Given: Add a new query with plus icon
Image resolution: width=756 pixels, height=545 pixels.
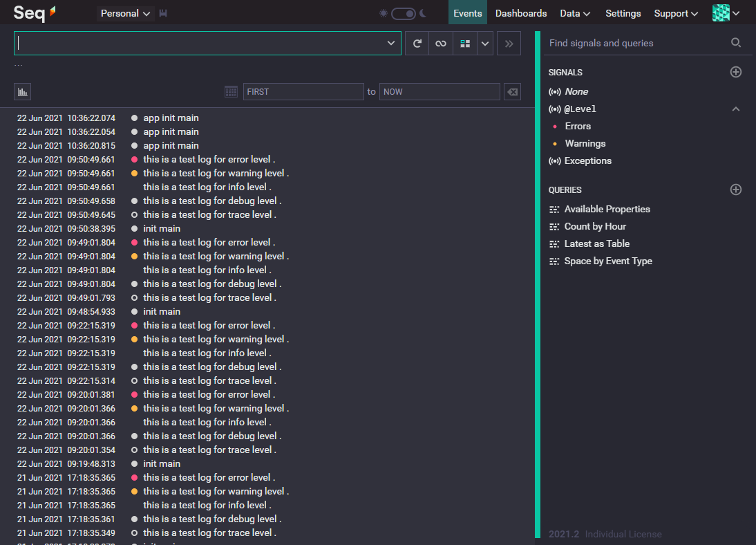Looking at the screenshot, I should pyautogui.click(x=736, y=190).
